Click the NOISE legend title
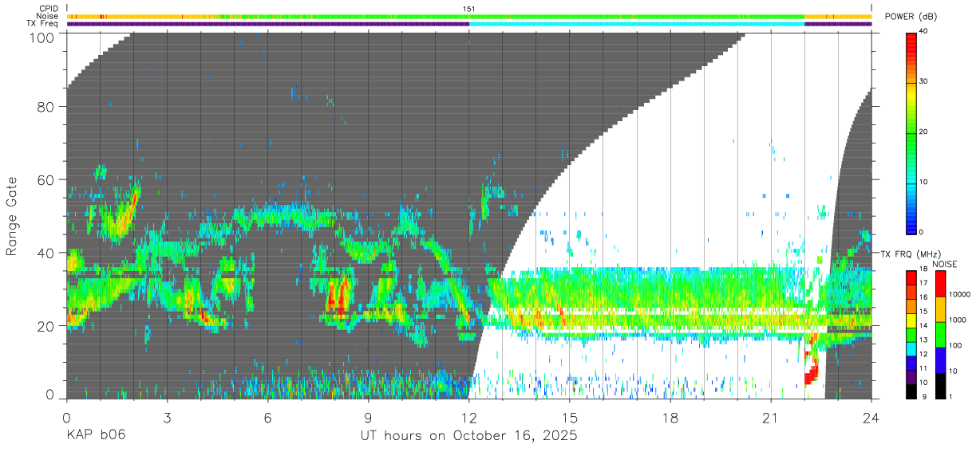Viewport: 980px width, 452px height. [945, 264]
